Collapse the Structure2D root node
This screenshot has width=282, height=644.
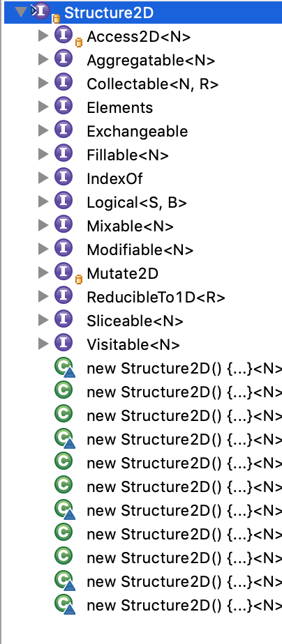pos(20,11)
